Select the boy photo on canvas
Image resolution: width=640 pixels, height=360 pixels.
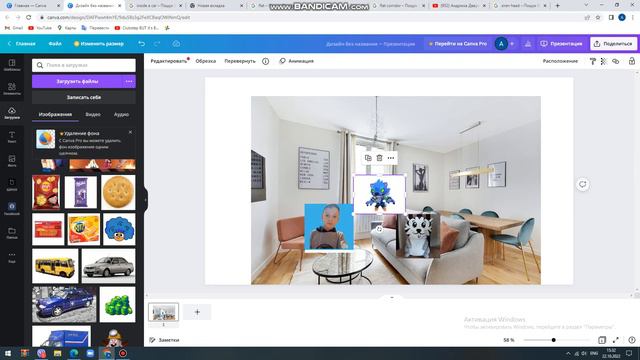point(329,227)
